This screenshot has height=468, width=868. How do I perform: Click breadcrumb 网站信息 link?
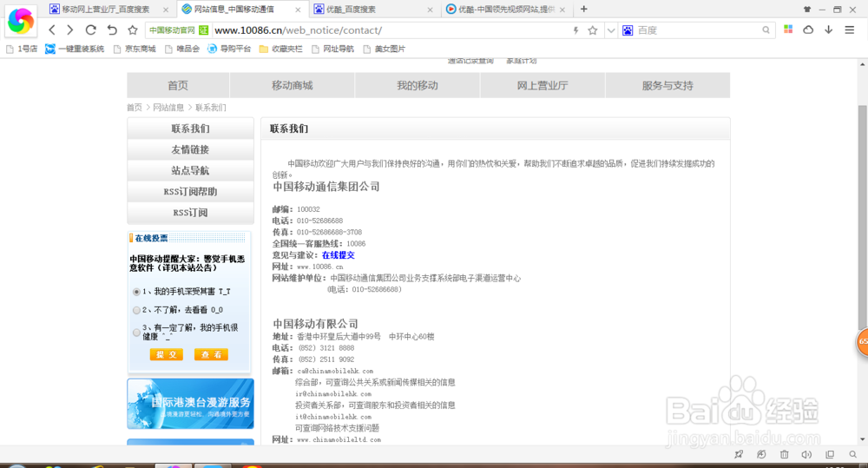(168, 108)
